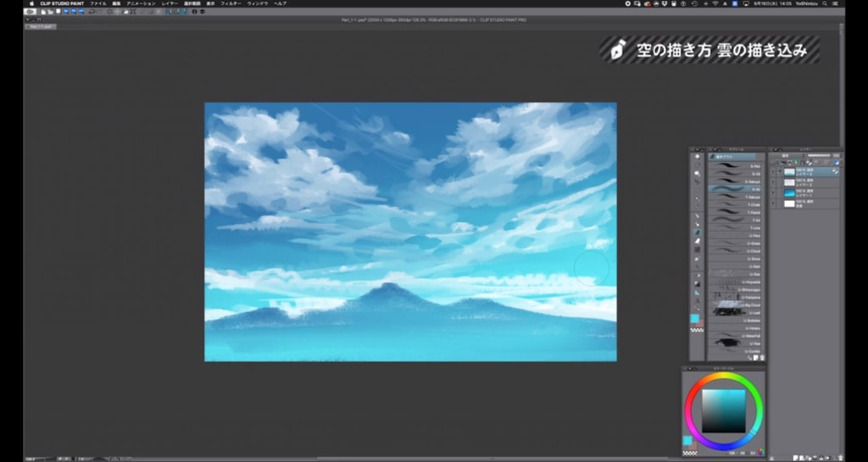The height and width of the screenshot is (462, 868).
Task: Open the Dropbox menu bar icon
Action: [665, 3]
